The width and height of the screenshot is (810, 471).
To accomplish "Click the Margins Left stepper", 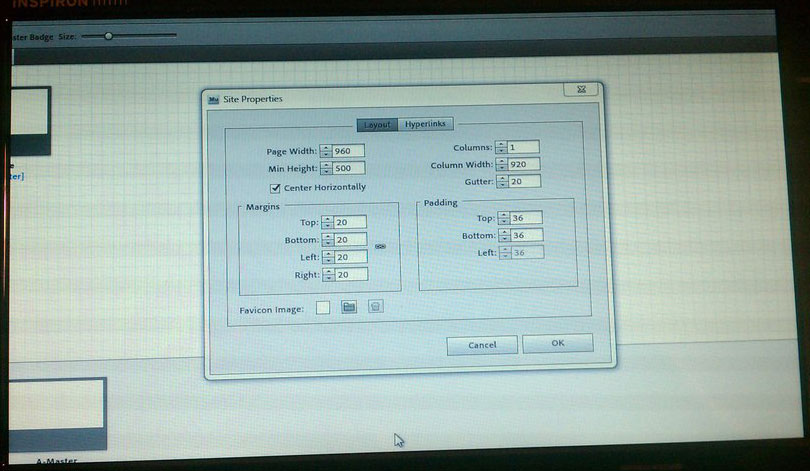I will (329, 257).
